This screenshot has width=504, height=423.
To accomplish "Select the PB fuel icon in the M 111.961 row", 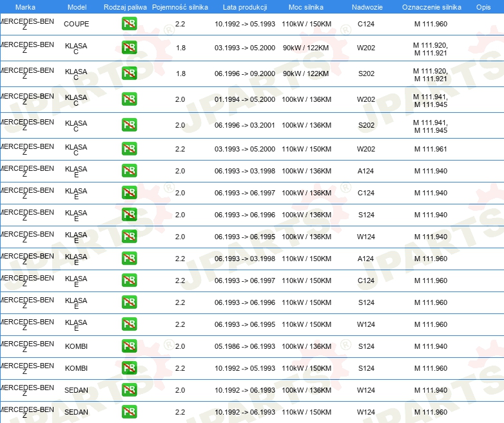I will pos(129,149).
